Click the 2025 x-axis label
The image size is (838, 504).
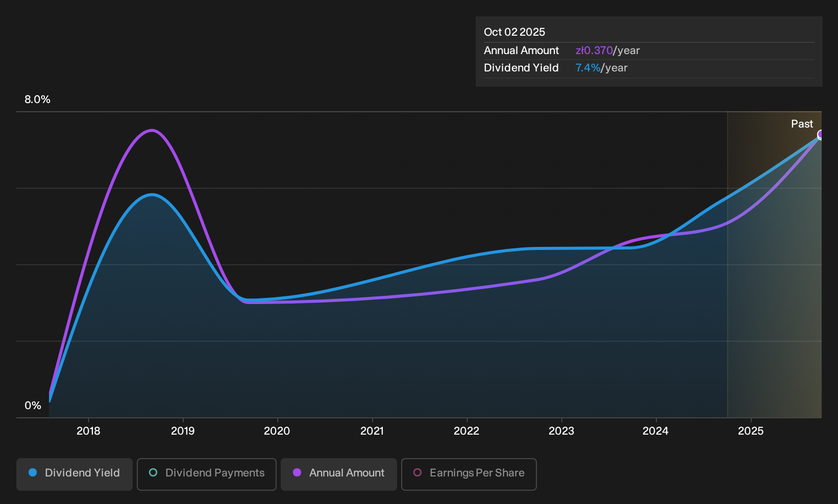(751, 431)
